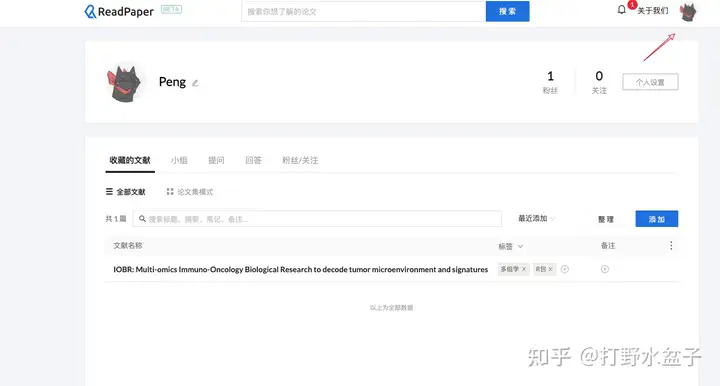The image size is (720, 386).
Task: Click the 个人设置 button
Action: pos(650,82)
